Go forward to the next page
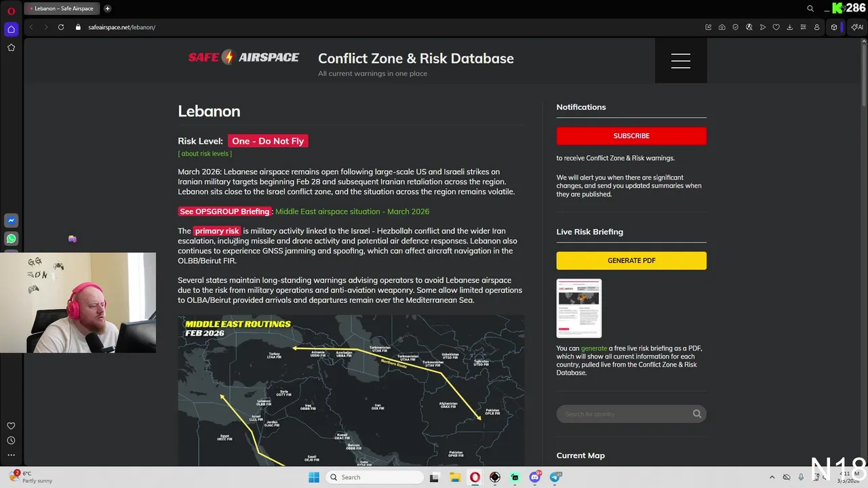Viewport: 868px width, 488px height. (x=45, y=27)
